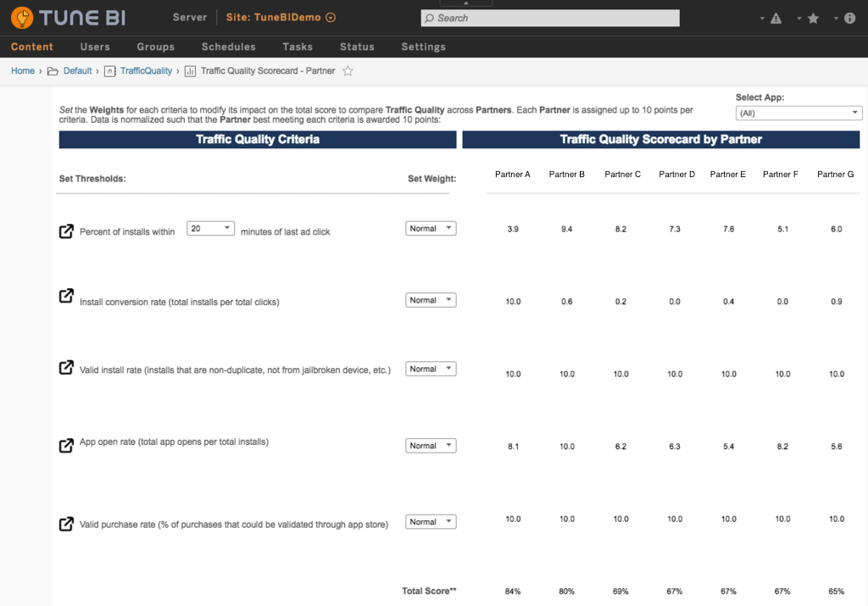Open weight dropdown for Percent of installs

(x=431, y=228)
